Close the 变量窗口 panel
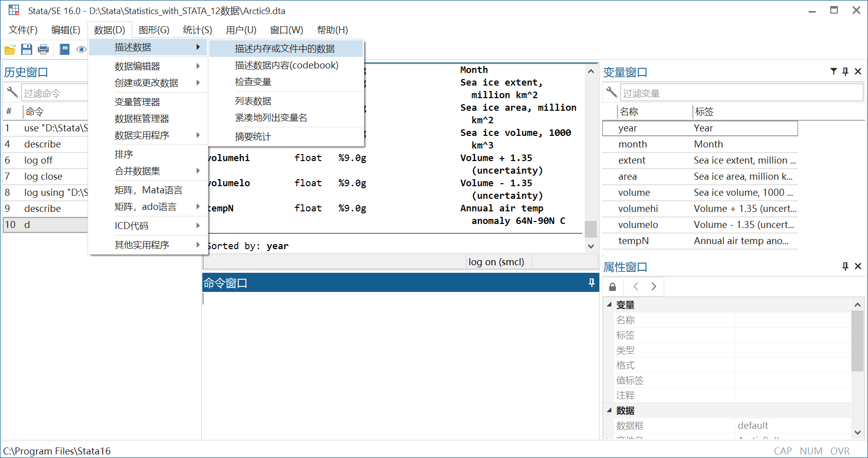Screen dimensions: 868x458 [x=858, y=71]
